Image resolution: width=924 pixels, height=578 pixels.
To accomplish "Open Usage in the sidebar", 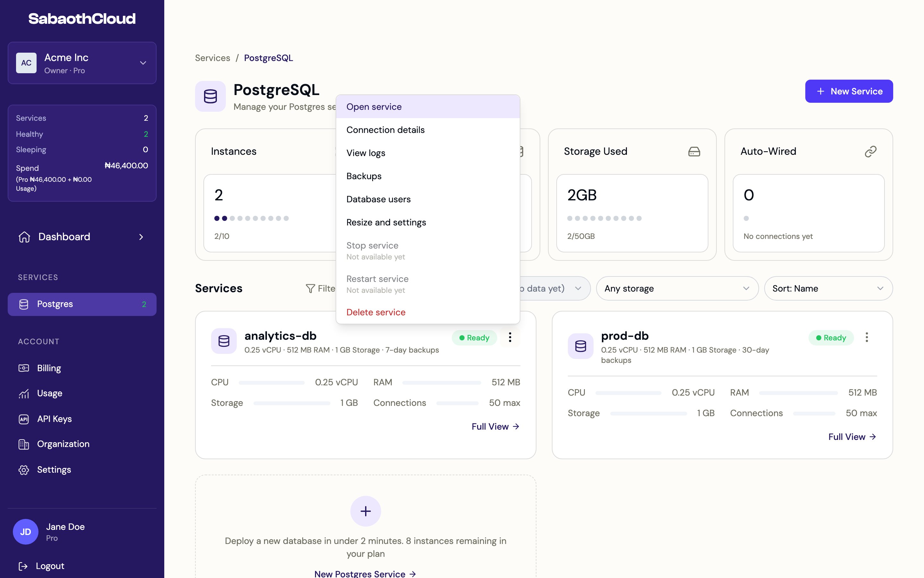I will point(82,393).
